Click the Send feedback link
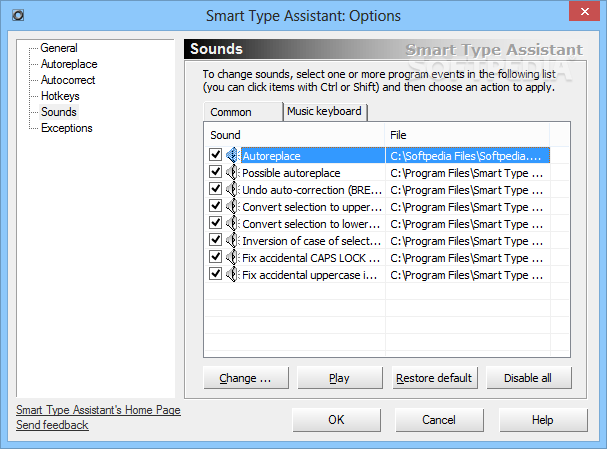 tap(52, 425)
